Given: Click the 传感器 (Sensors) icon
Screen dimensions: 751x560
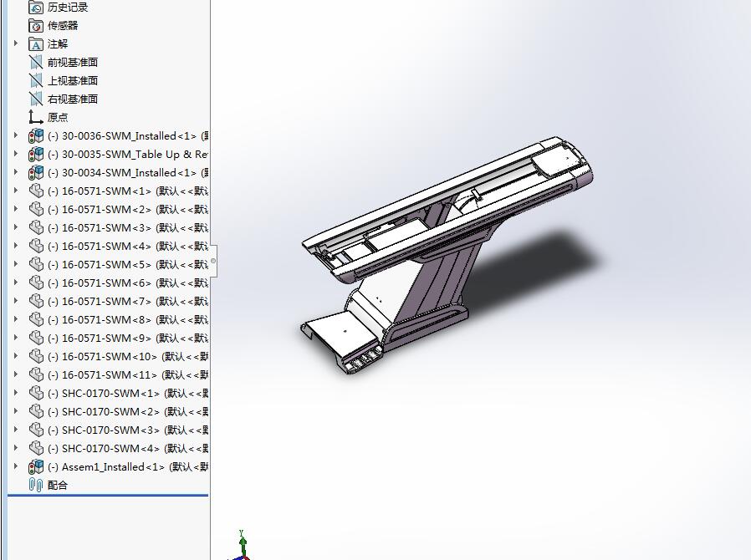Looking at the screenshot, I should pos(36,25).
